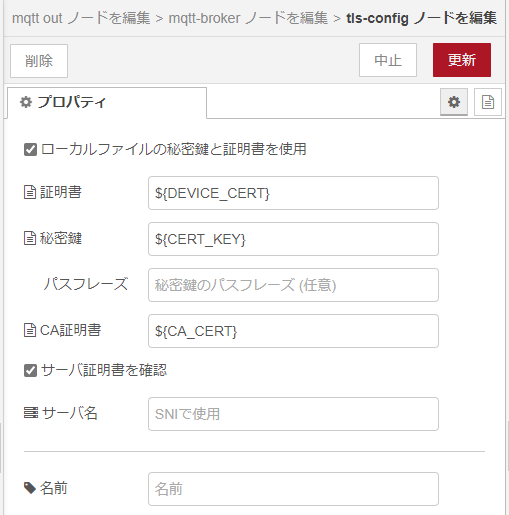The image size is (509, 515).
Task: Click breadcrumb text mqtt out ノードを編集
Action: [81, 18]
